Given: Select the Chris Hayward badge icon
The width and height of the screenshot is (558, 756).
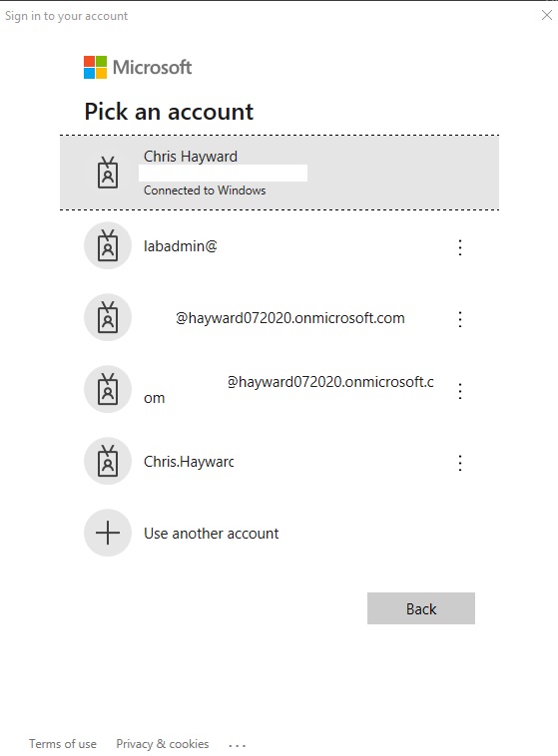Looking at the screenshot, I should [x=108, y=173].
